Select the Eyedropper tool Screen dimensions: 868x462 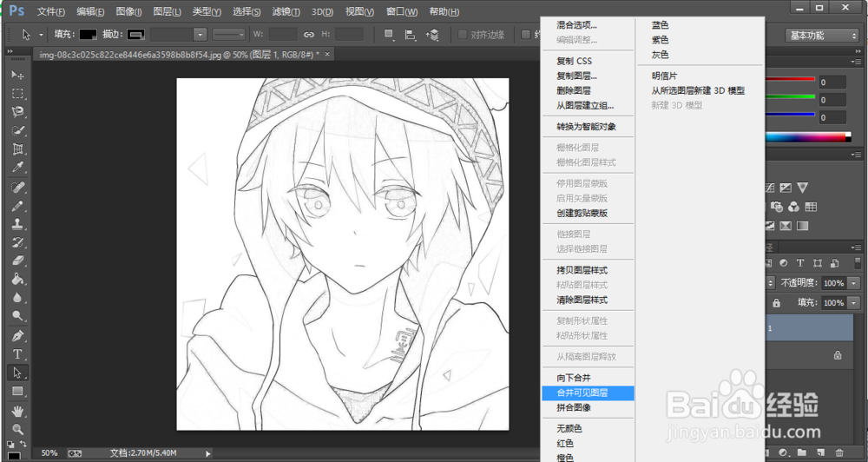(17, 168)
